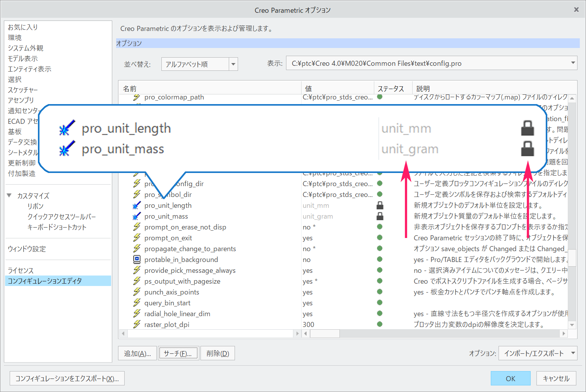Open the スケッチャー category
This screenshot has height=392, width=586.
pos(23,90)
